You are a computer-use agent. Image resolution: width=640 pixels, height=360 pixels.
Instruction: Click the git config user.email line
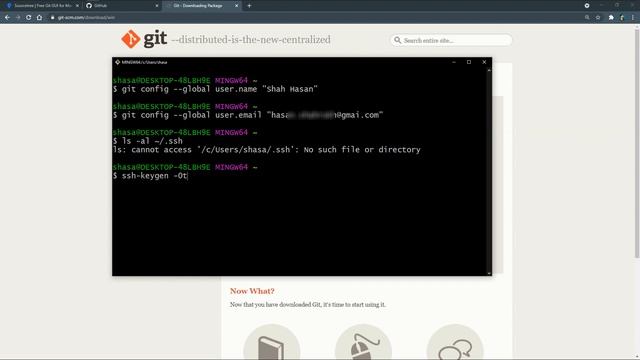click(248, 115)
